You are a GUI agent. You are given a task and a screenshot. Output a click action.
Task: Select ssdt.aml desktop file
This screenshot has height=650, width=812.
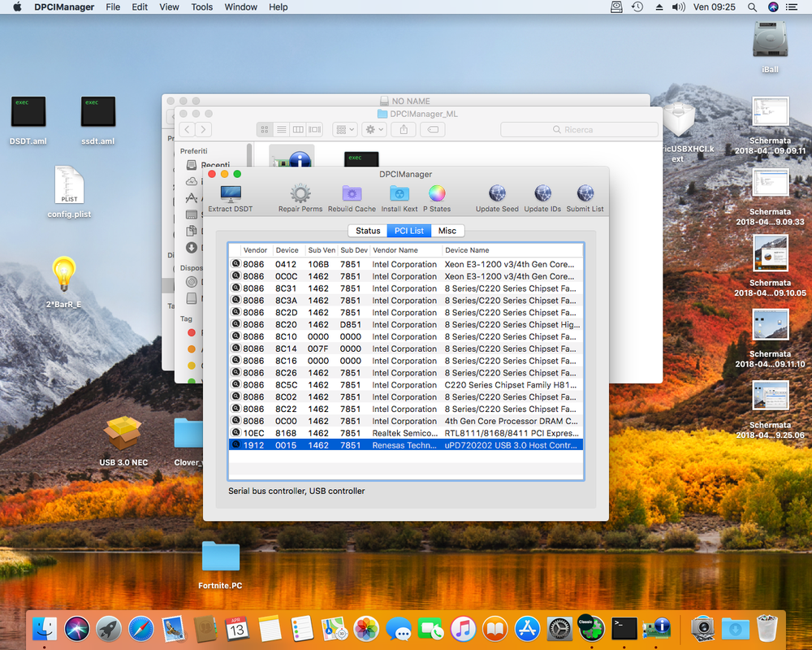98,120
